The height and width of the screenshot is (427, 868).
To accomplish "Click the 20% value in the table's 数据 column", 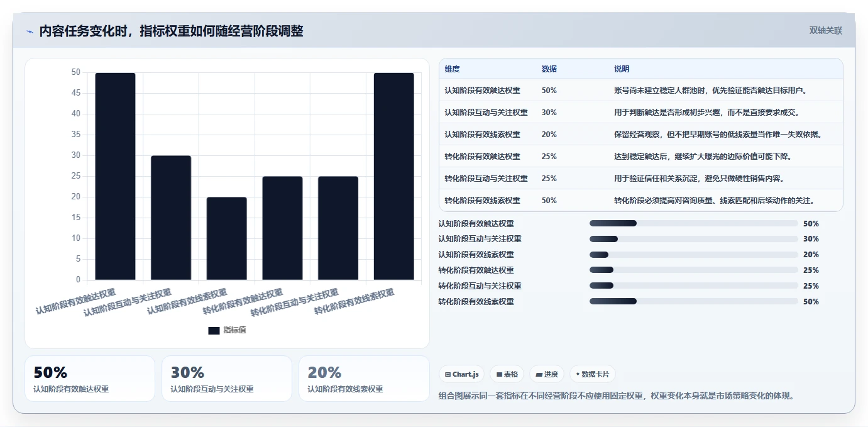I will pyautogui.click(x=549, y=135).
